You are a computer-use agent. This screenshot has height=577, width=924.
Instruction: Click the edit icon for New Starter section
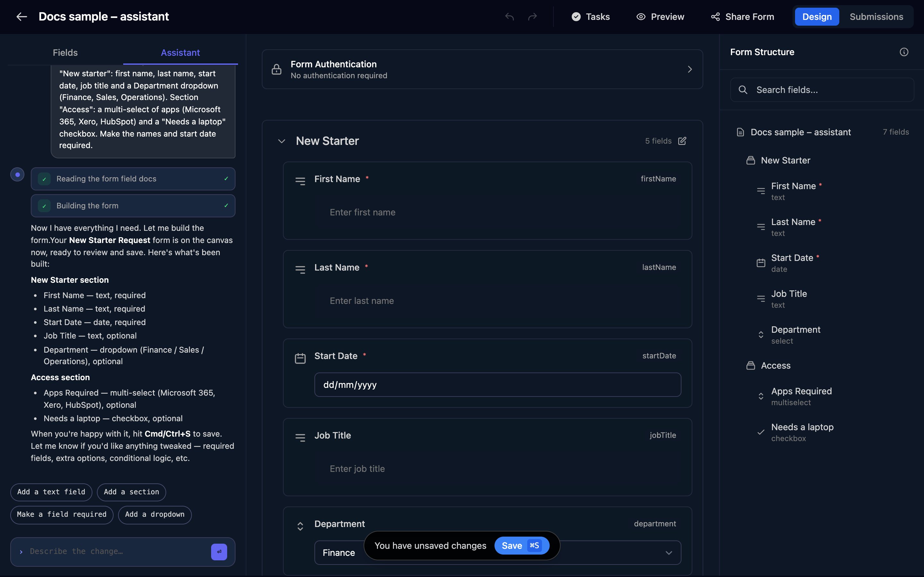point(682,141)
